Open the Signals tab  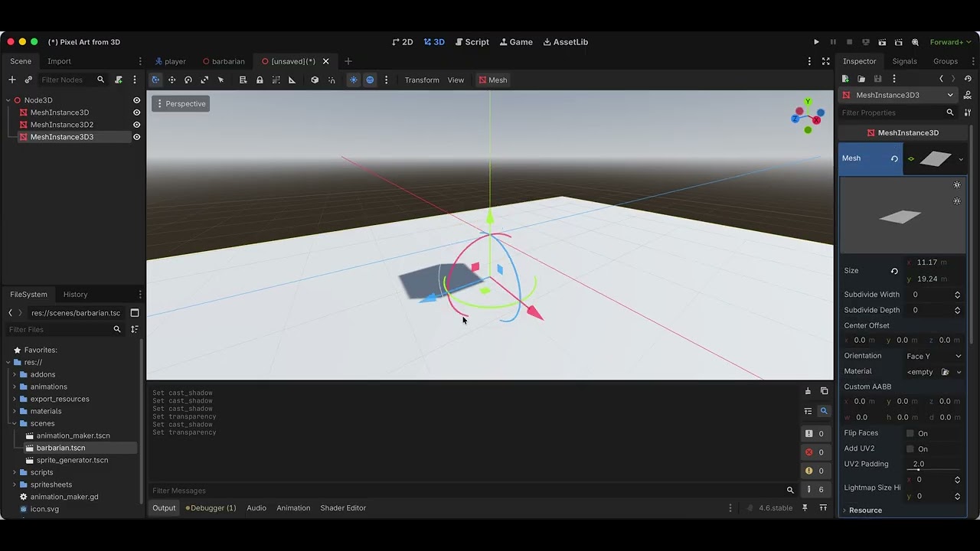point(904,61)
